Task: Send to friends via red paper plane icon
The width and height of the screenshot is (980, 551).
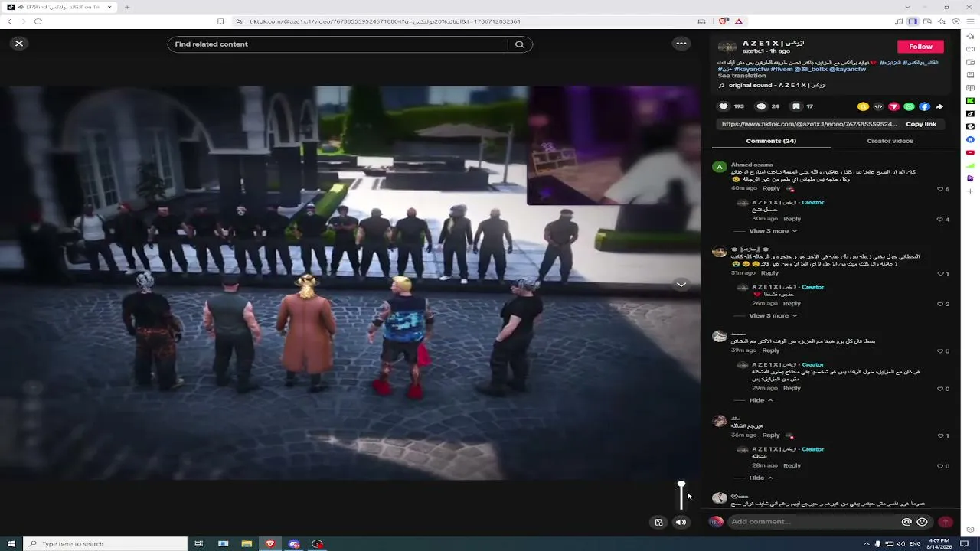Action: (x=893, y=106)
